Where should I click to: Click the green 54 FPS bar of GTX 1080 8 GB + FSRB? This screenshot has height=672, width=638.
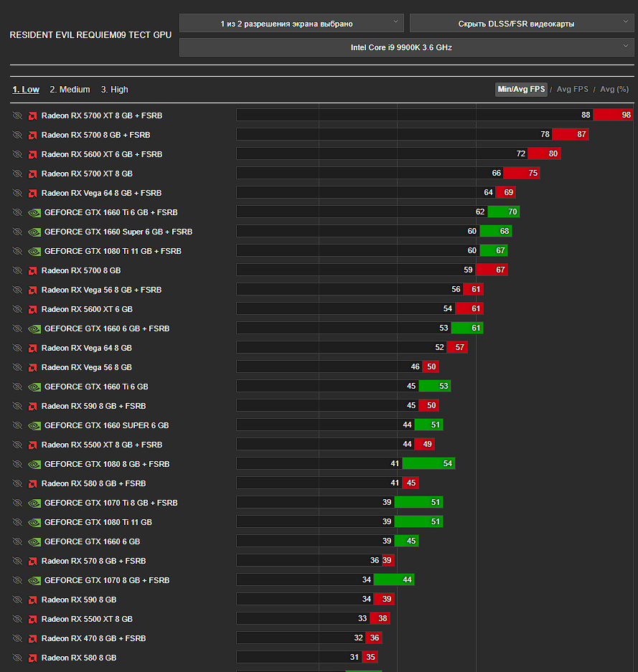pos(428,463)
